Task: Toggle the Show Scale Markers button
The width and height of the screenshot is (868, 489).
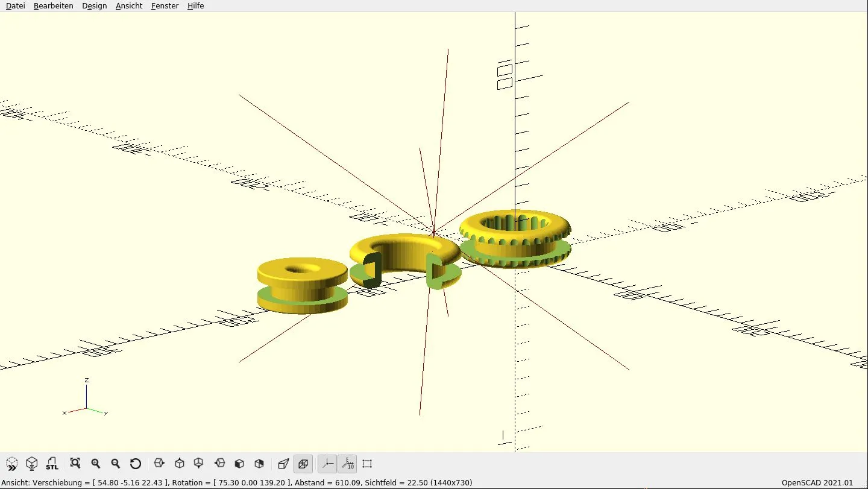Action: (347, 464)
